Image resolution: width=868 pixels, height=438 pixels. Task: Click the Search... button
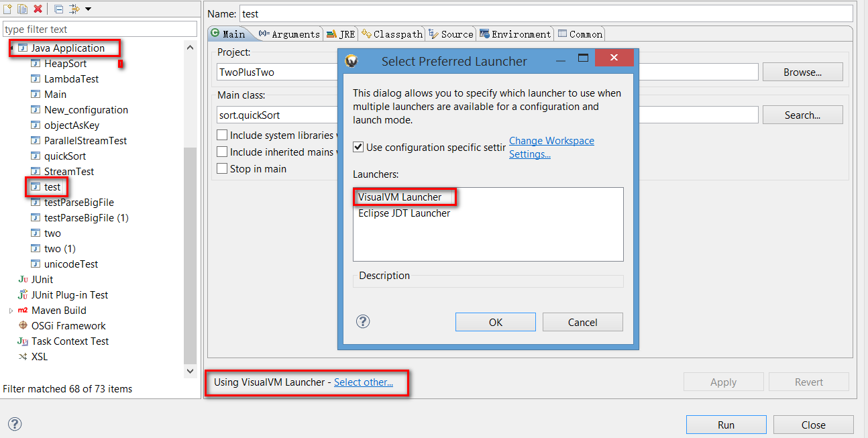[803, 115]
